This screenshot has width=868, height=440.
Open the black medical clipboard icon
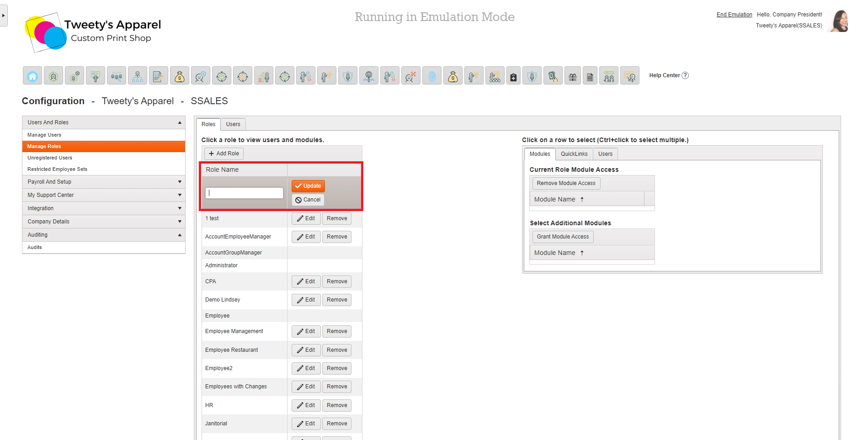pos(513,76)
